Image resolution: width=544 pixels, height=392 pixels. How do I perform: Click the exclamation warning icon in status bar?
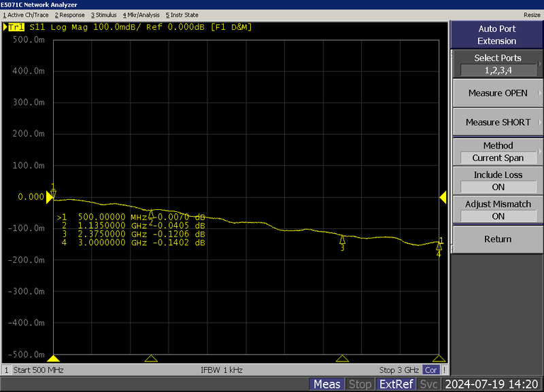(443, 370)
